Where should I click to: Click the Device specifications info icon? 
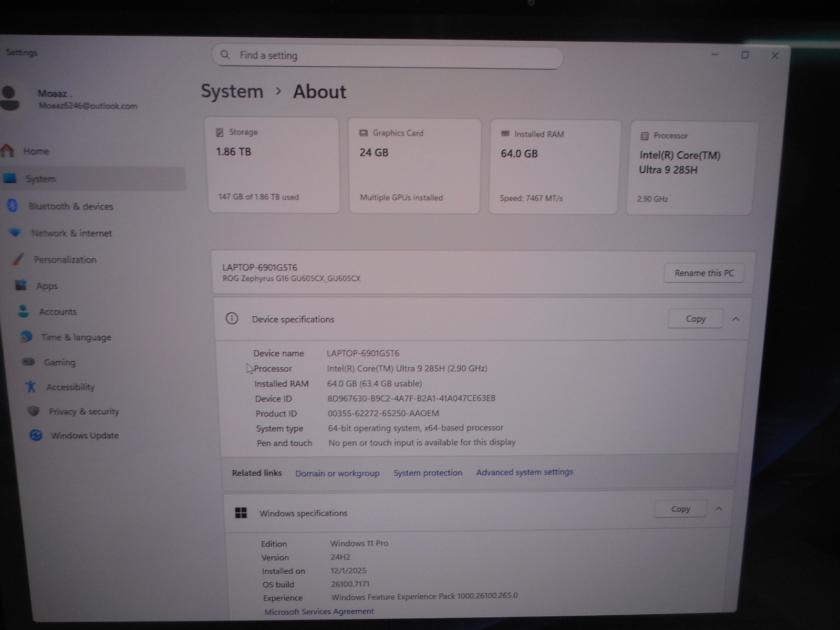232,319
